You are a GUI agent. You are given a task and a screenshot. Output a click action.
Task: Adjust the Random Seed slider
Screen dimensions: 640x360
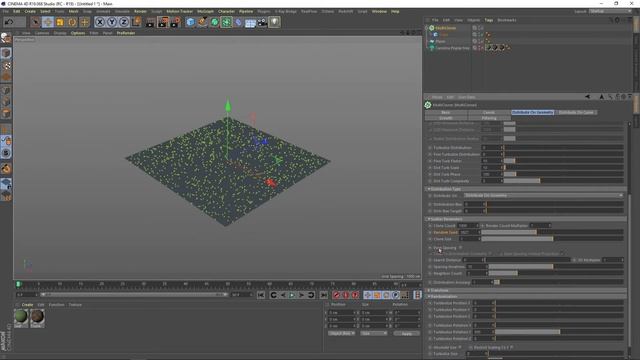[552, 232]
